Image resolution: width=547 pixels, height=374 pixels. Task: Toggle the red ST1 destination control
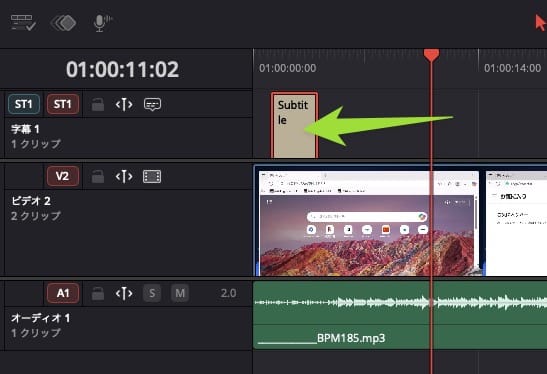click(x=62, y=104)
